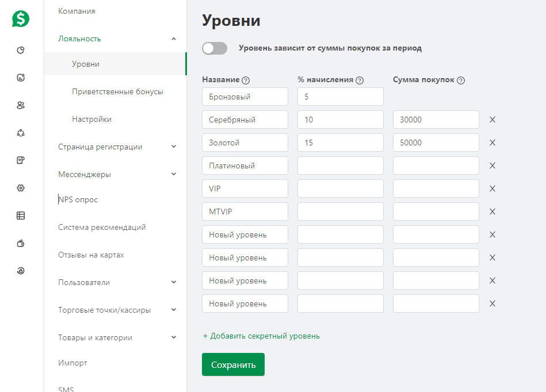Click Золотой percent field with 15
The width and height of the screenshot is (546, 392).
coord(341,143)
